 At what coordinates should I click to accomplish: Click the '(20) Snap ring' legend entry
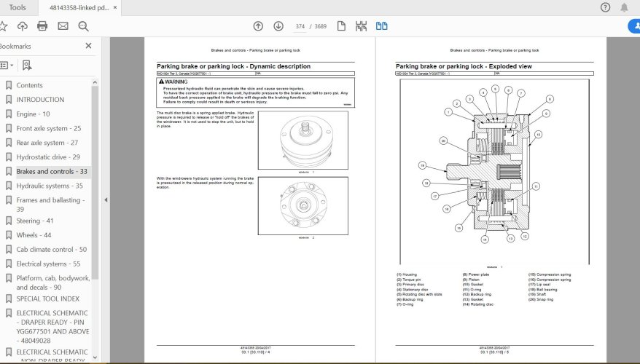[x=541, y=299]
